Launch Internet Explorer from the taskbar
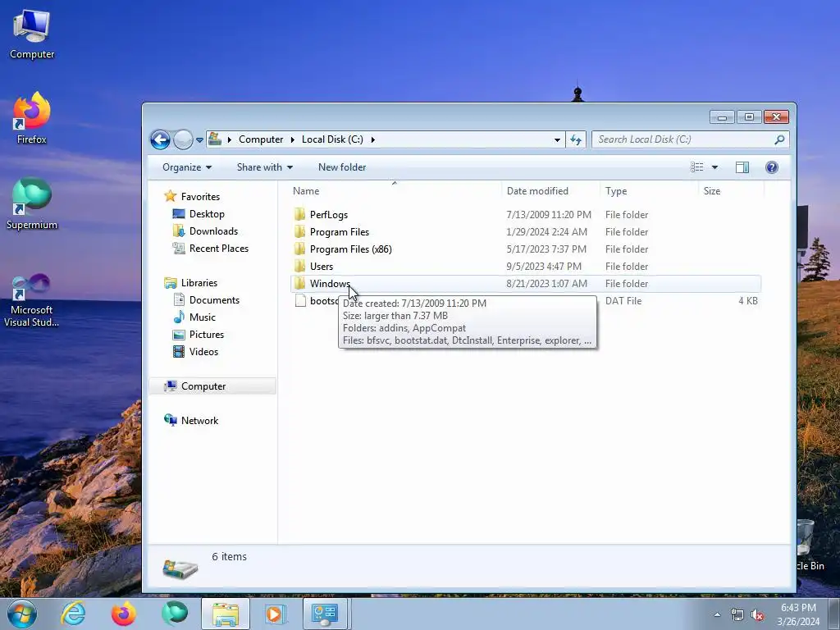 (x=73, y=614)
